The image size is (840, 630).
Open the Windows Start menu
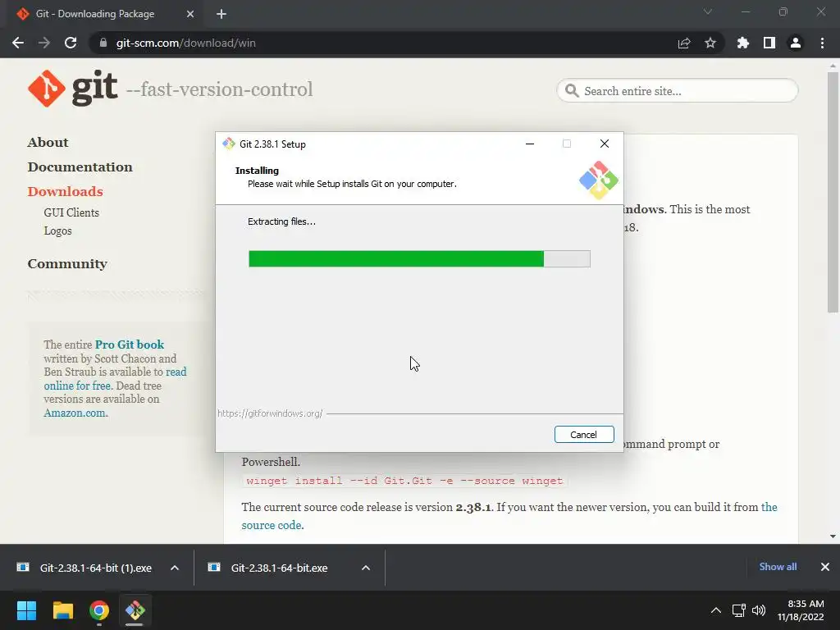[26, 610]
